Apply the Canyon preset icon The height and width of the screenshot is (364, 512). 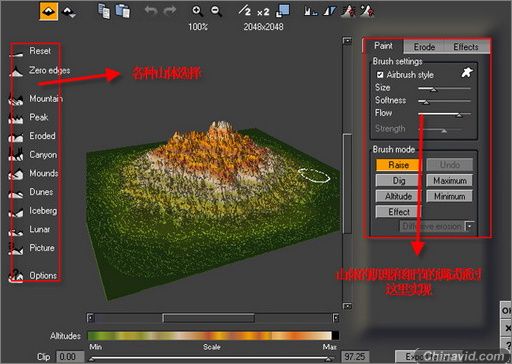coord(16,155)
